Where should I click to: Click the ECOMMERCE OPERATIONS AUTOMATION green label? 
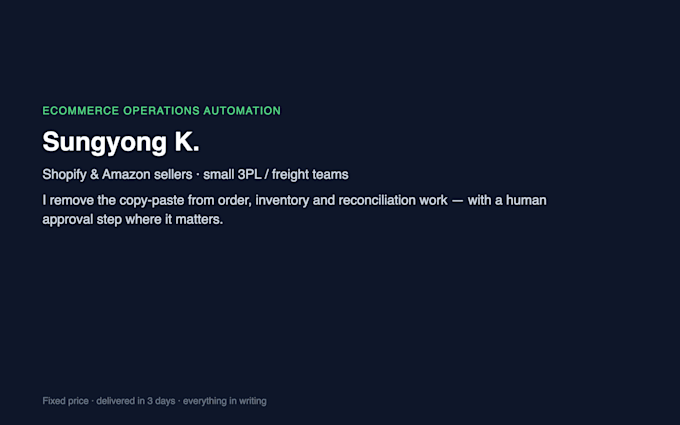[161, 111]
